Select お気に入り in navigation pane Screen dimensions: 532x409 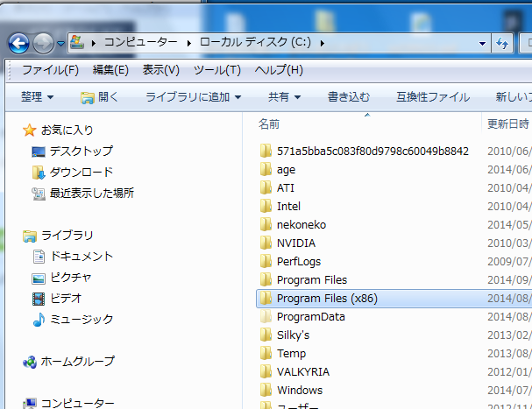67,130
